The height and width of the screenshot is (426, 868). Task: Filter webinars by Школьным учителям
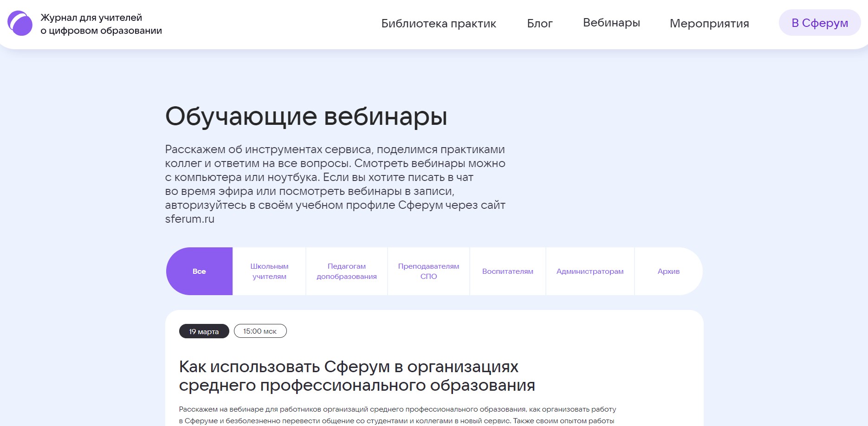269,271
